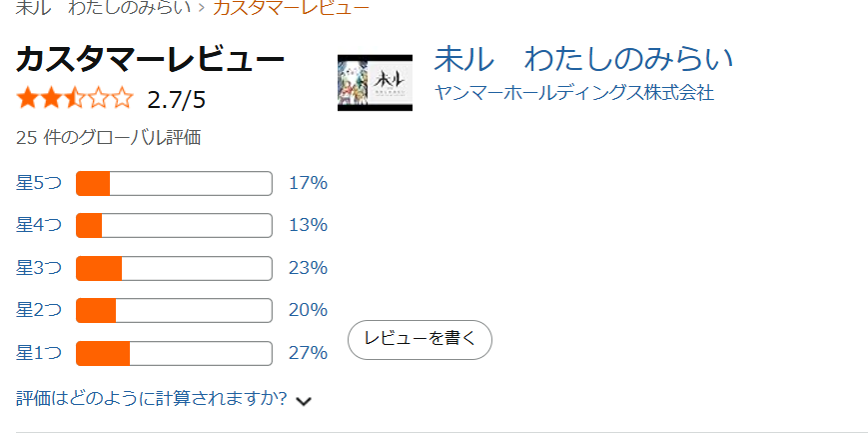Screen dimensions: 868x433
Task: Expand the rating calculation chevron arrow
Action: [304, 401]
